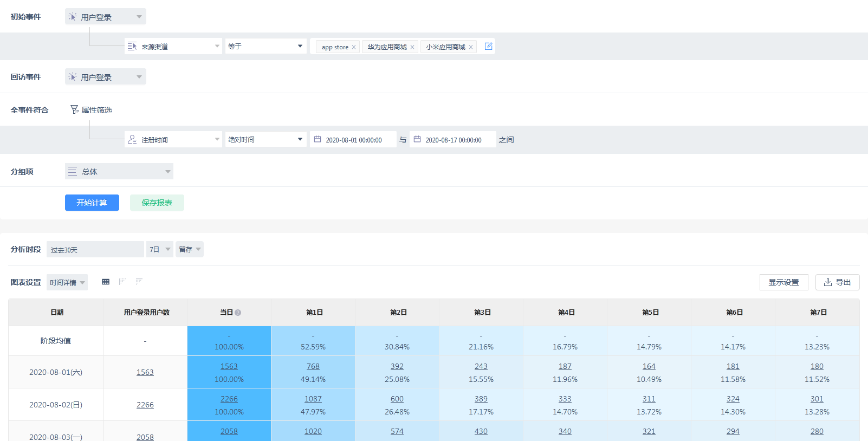
Task: Open day-4 value 187 link
Action: coord(565,366)
